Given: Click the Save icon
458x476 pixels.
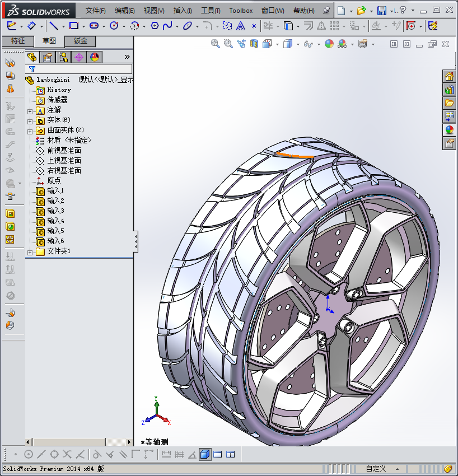Looking at the screenshot, I should tap(381, 11).
